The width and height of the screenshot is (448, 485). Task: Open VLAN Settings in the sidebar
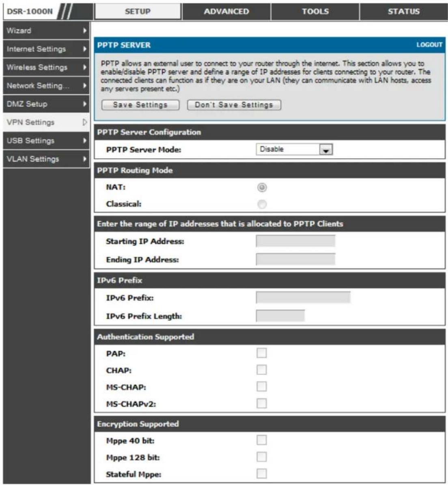46,159
